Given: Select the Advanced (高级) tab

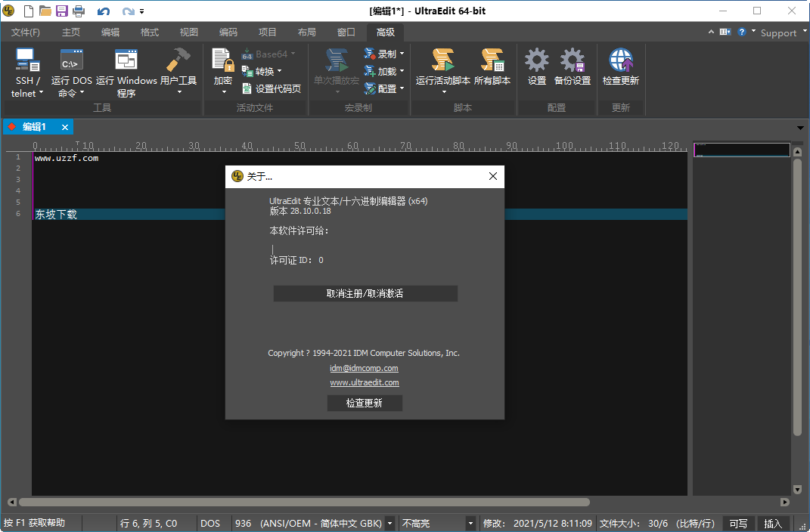Looking at the screenshot, I should tap(386, 32).
